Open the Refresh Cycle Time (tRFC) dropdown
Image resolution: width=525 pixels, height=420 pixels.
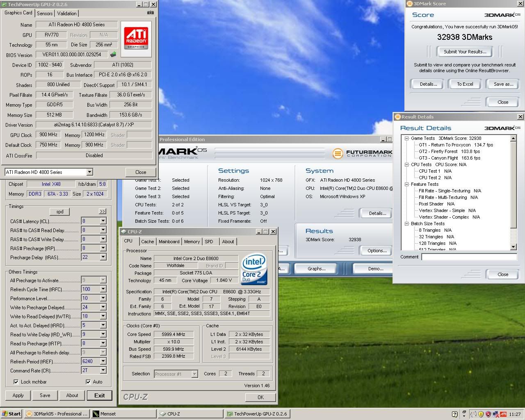click(x=103, y=289)
